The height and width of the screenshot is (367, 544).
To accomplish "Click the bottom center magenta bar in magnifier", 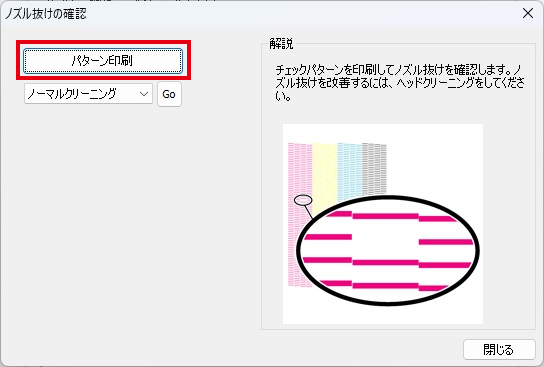I will pos(385,286).
